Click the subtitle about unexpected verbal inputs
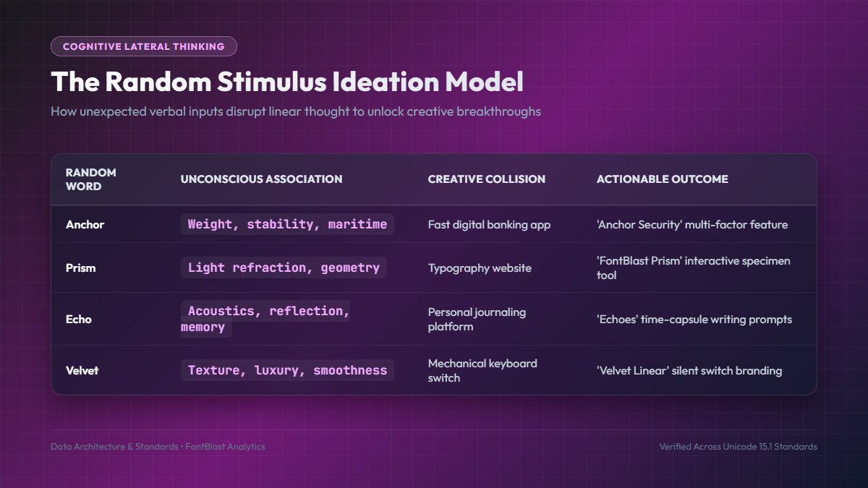Screen dimensions: 868x488 [296, 112]
